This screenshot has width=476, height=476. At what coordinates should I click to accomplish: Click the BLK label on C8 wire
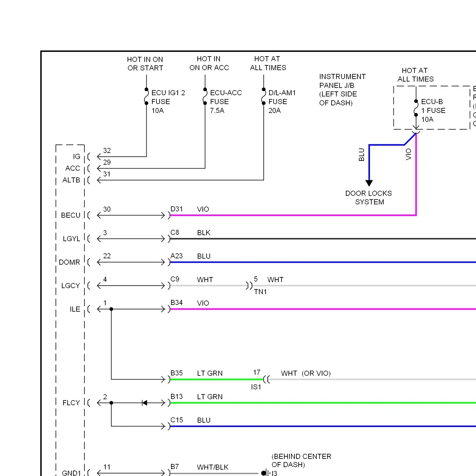(x=204, y=233)
